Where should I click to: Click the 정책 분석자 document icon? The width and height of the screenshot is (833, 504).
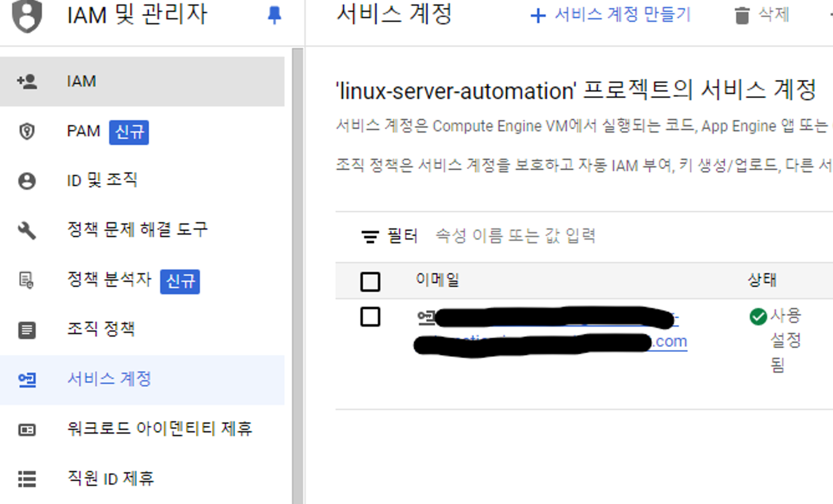[x=26, y=280]
